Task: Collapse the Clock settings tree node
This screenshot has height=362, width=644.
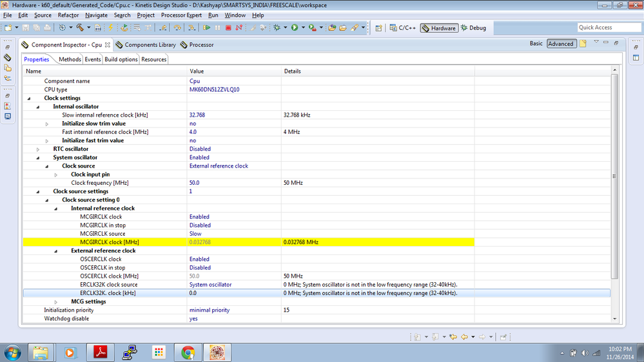Action: pyautogui.click(x=29, y=99)
